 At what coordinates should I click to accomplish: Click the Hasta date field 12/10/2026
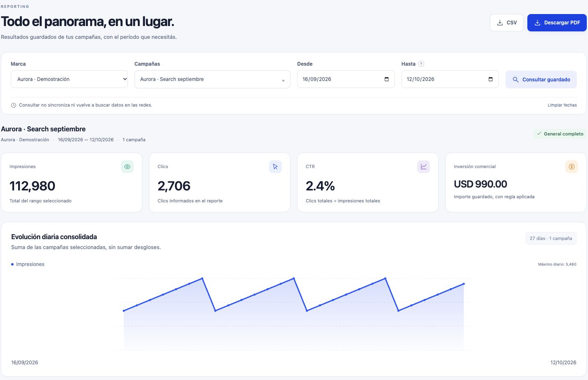pyautogui.click(x=450, y=79)
